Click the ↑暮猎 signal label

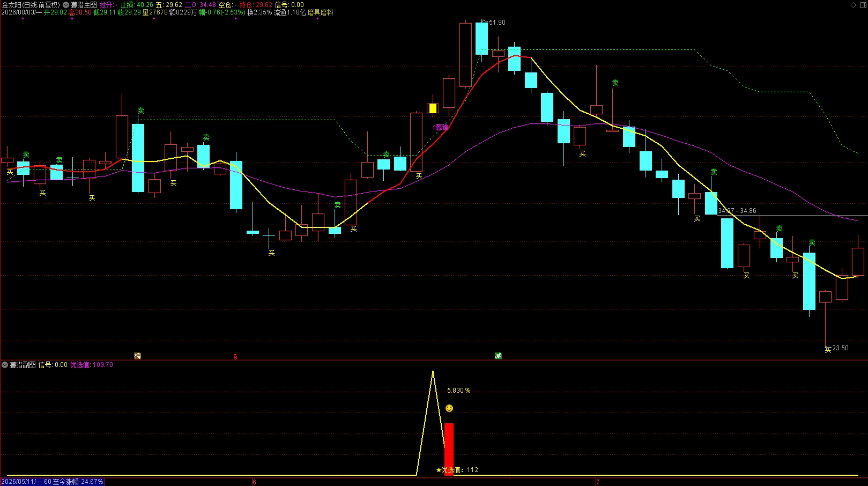coord(440,128)
